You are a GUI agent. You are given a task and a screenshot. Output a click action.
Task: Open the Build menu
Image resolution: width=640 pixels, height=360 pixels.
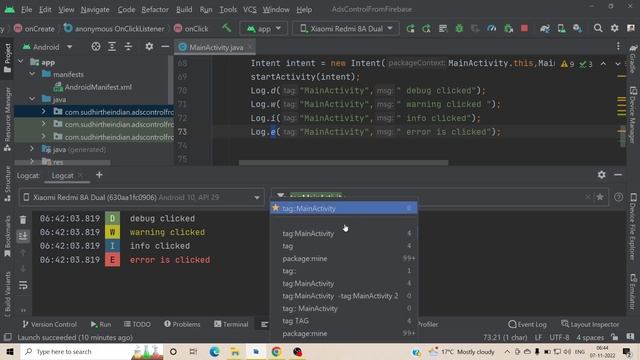[x=184, y=9]
